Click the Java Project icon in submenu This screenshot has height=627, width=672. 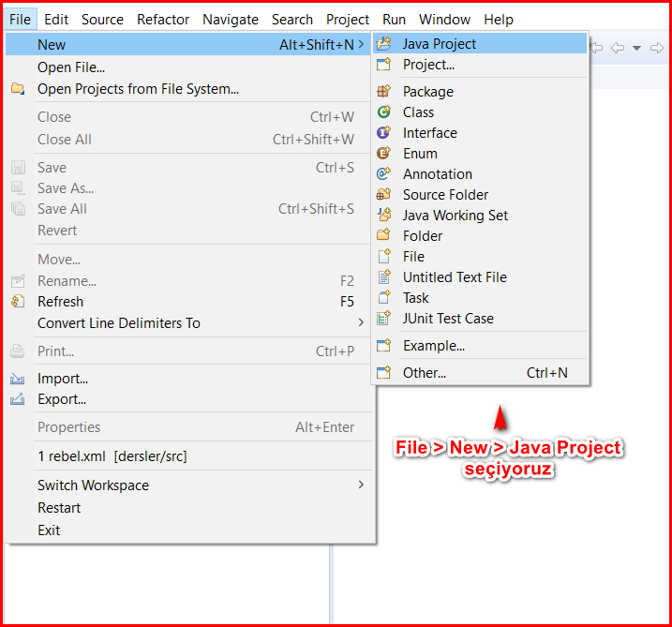[x=383, y=44]
